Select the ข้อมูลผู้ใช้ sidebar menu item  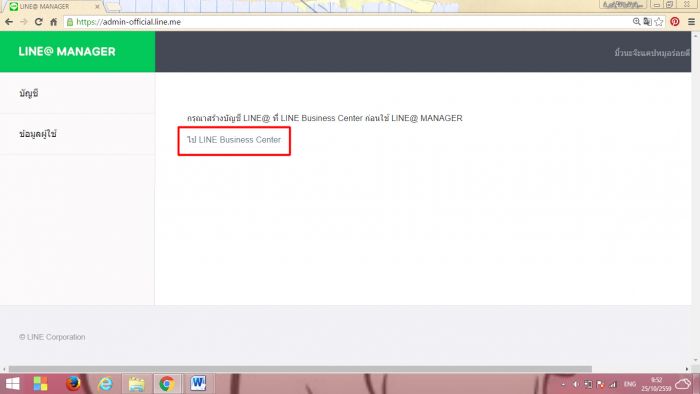(x=77, y=134)
